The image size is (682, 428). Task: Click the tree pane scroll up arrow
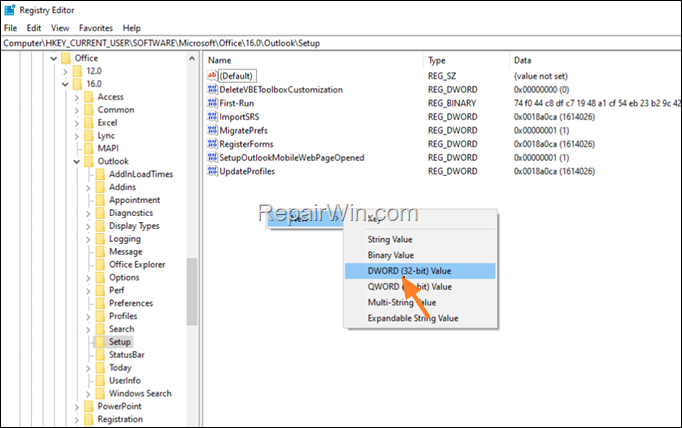tap(192, 58)
